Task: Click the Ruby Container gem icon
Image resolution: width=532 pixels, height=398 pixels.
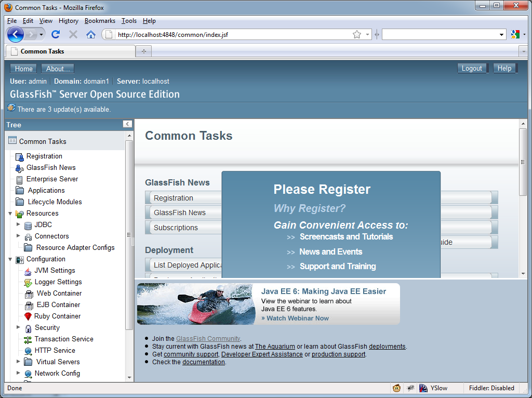Action: (x=28, y=316)
